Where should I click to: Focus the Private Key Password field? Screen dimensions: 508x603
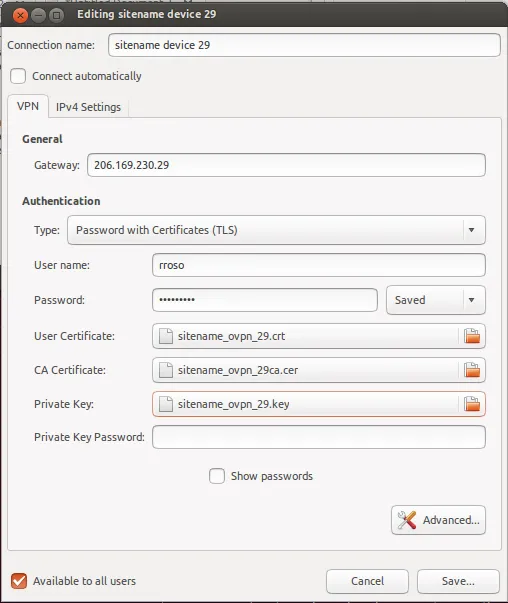(x=318, y=437)
